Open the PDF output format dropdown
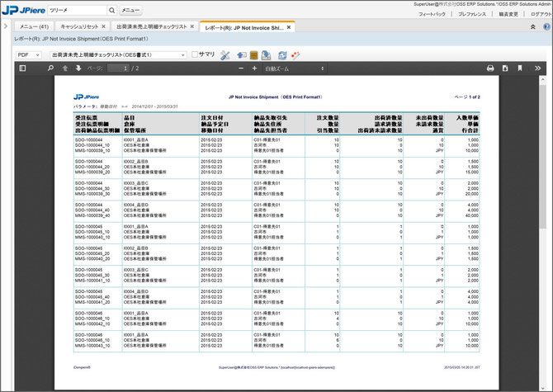553x392 pixels. [29, 55]
